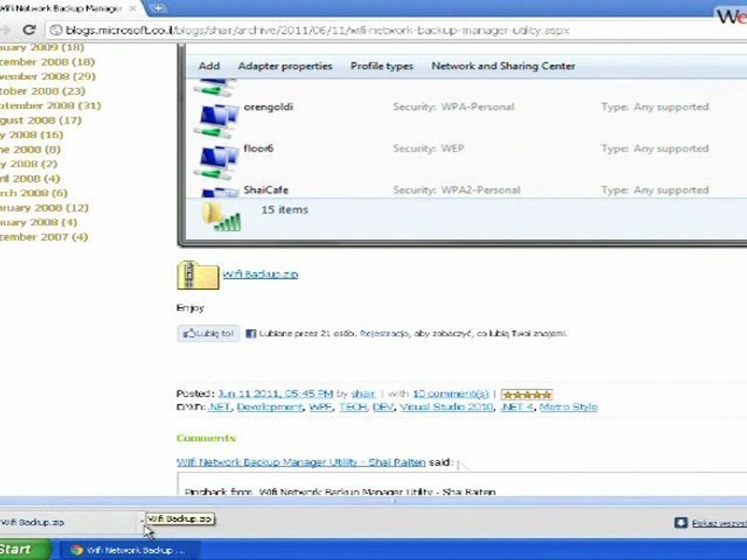Close the Wifi Network Backup Manager tab
This screenshot has width=747, height=560.
133,8
